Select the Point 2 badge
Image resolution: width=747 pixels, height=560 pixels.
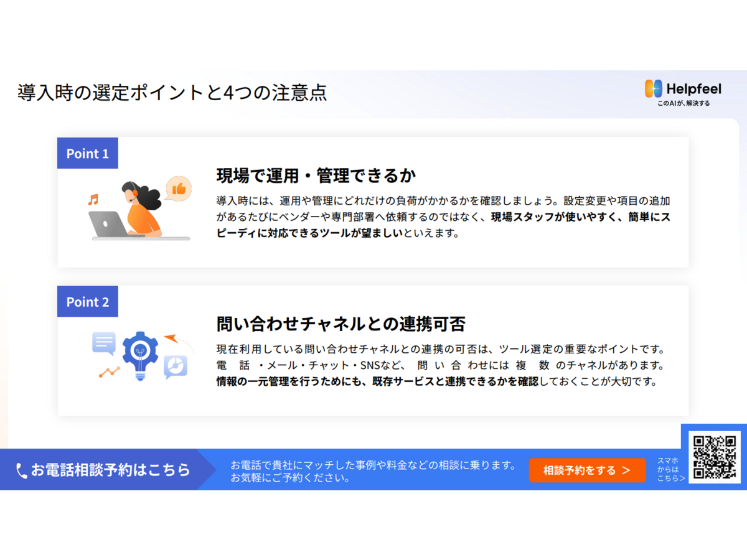click(88, 302)
